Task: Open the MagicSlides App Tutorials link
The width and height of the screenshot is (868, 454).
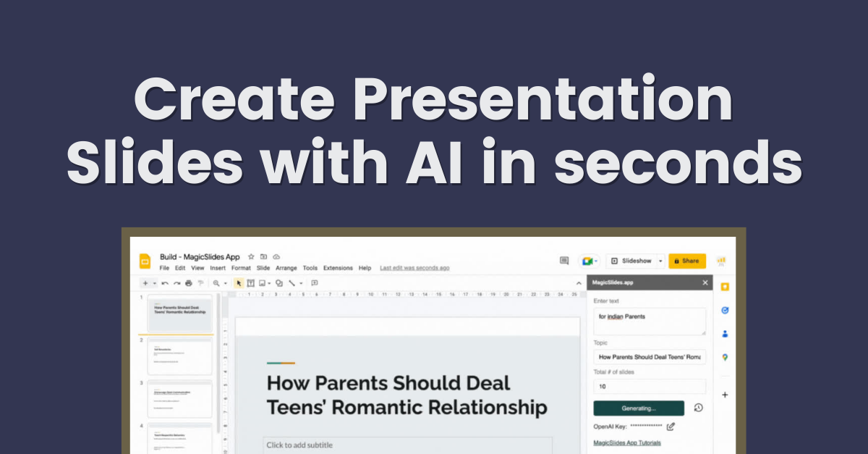Action: tap(627, 442)
